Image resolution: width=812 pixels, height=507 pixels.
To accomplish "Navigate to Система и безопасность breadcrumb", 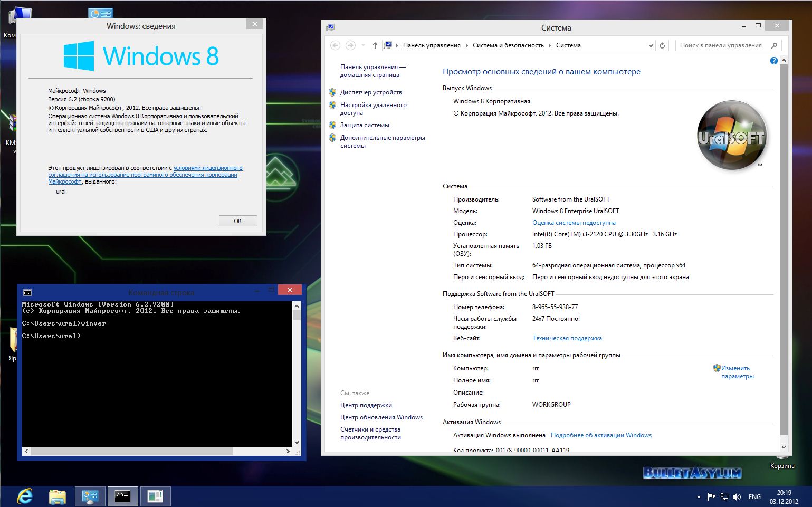I will click(508, 45).
